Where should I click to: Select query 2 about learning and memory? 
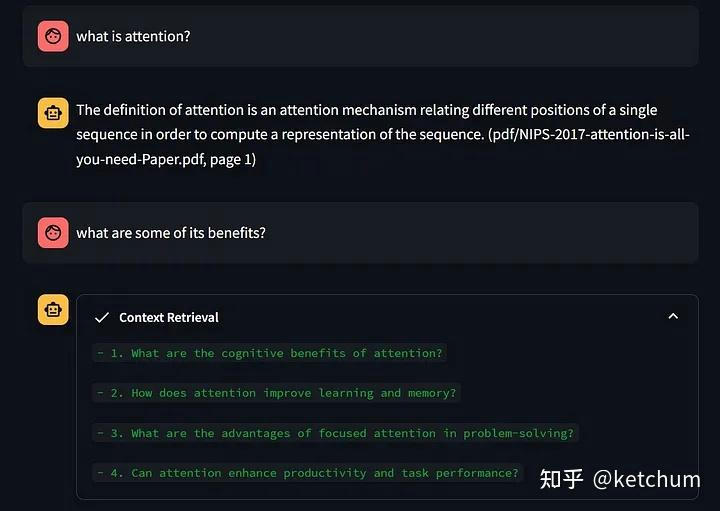pyautogui.click(x=275, y=393)
